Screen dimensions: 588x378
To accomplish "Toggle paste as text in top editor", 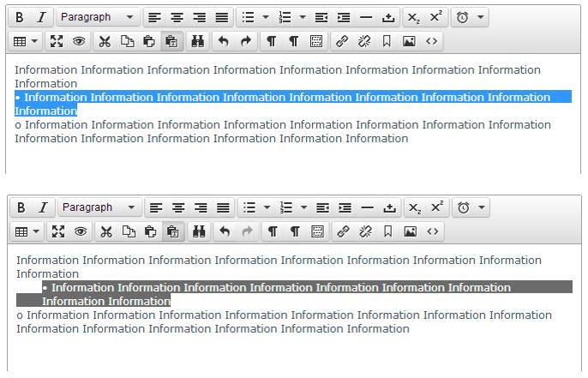I will coord(171,41).
